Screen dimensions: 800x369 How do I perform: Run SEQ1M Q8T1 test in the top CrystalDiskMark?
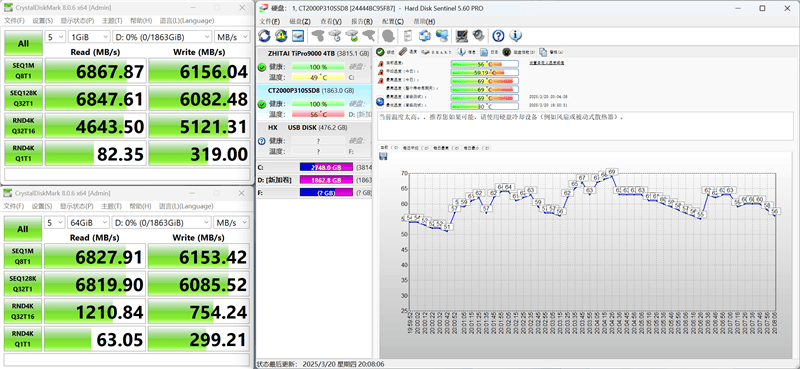[x=23, y=71]
